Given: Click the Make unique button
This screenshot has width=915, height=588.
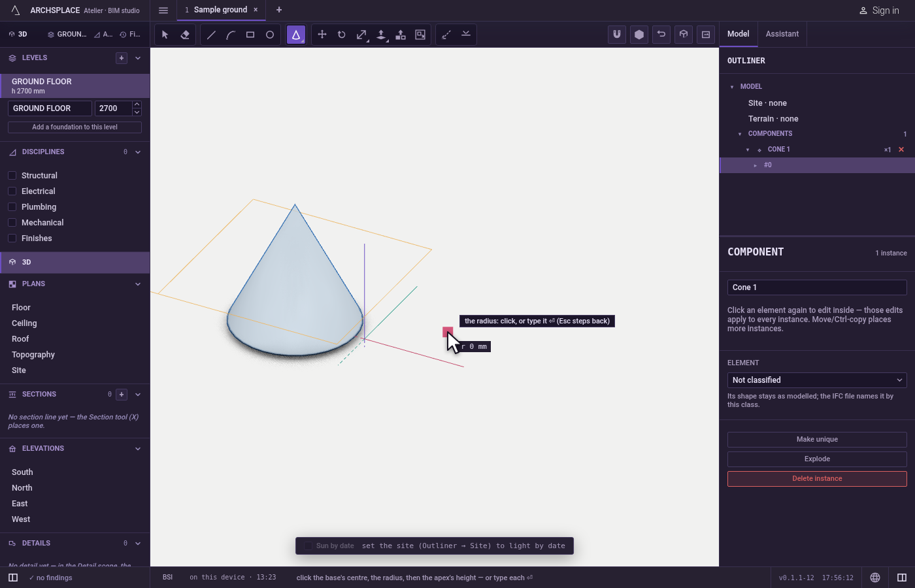Looking at the screenshot, I should 817,440.
